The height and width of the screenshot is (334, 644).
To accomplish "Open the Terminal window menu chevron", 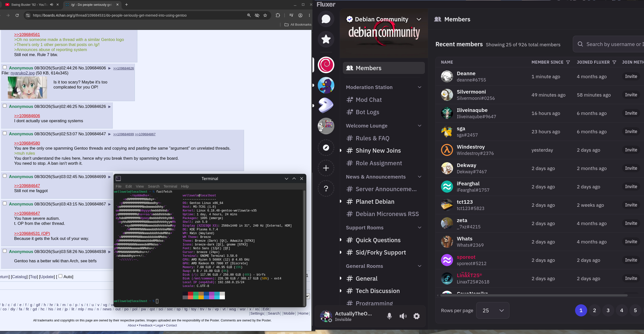I will click(x=287, y=179).
